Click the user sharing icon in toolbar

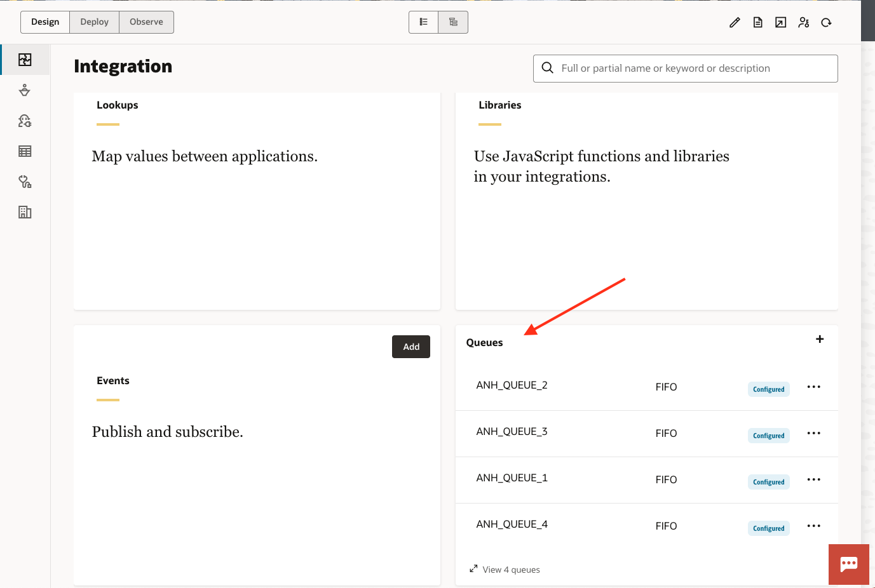pyautogui.click(x=803, y=23)
